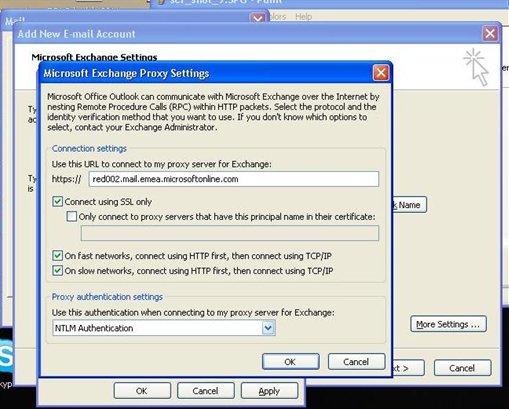509x409 pixels.
Task: Click the proxy server URL field
Action: pyautogui.click(x=234, y=179)
